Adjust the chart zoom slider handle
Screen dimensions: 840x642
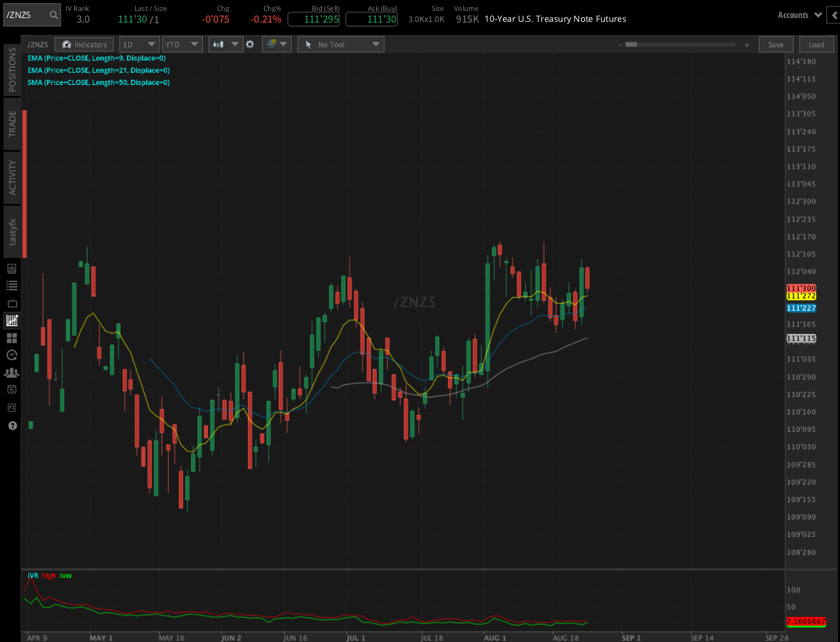click(x=631, y=44)
